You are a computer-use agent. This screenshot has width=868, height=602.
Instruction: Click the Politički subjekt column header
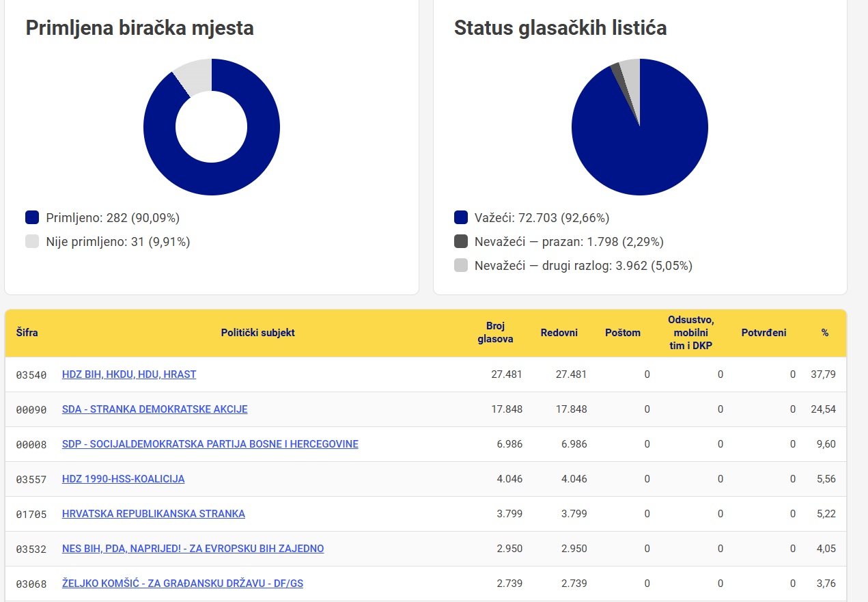pyautogui.click(x=258, y=333)
